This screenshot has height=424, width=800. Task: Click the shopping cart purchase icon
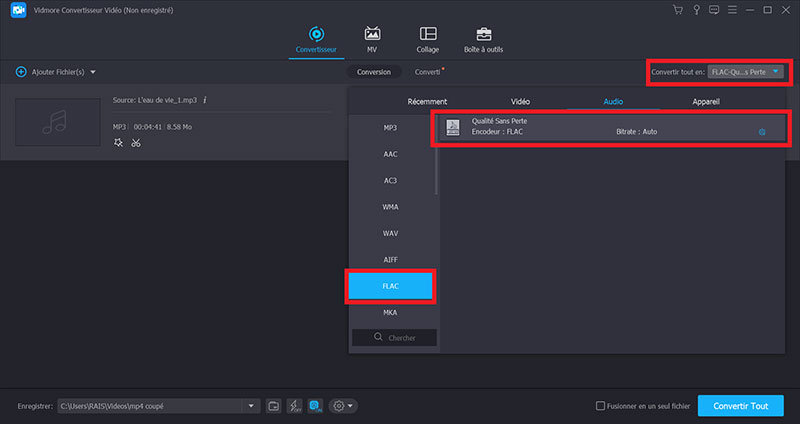coord(679,11)
